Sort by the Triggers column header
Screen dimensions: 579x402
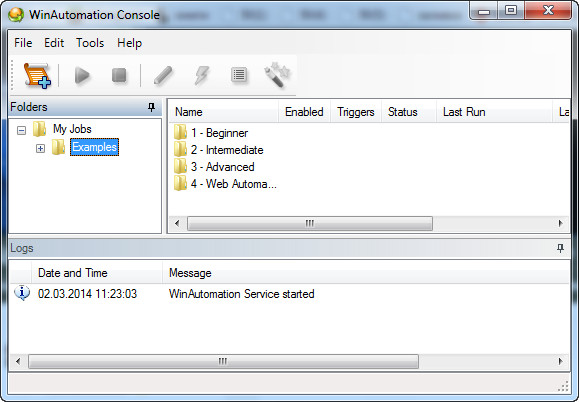(x=356, y=112)
